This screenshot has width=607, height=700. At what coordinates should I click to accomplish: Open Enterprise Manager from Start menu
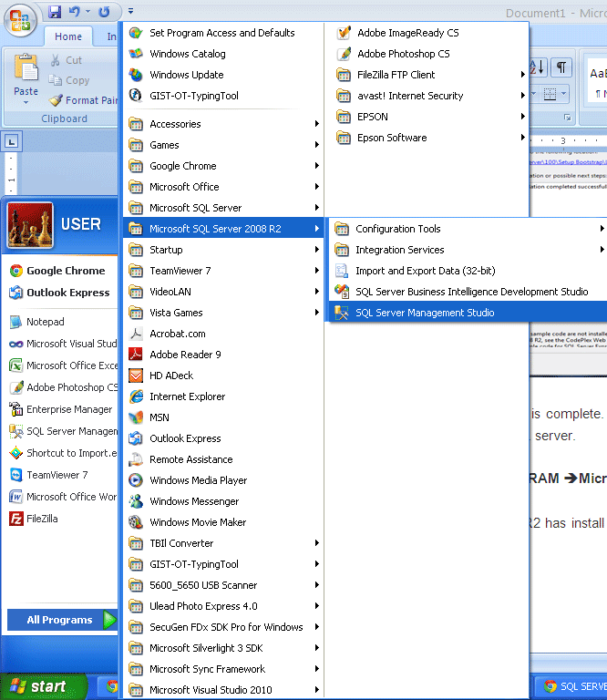[x=61, y=409]
